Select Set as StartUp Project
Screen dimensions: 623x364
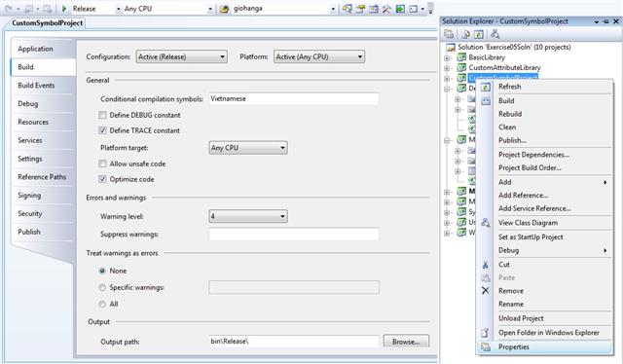coord(531,237)
